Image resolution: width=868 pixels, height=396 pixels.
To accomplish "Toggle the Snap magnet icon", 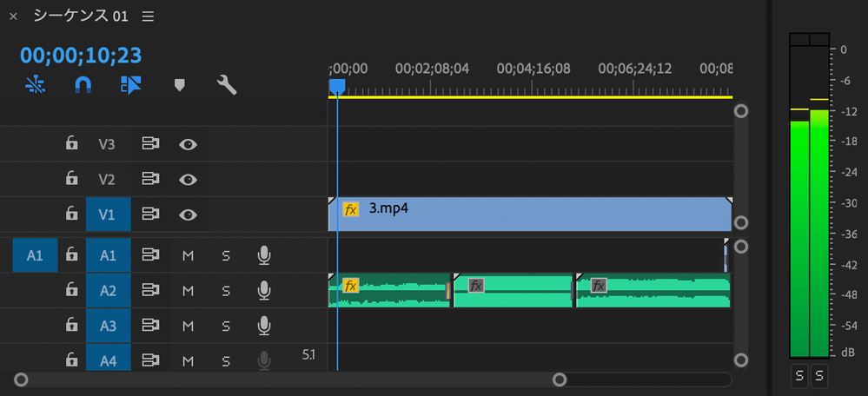I will 83,84.
